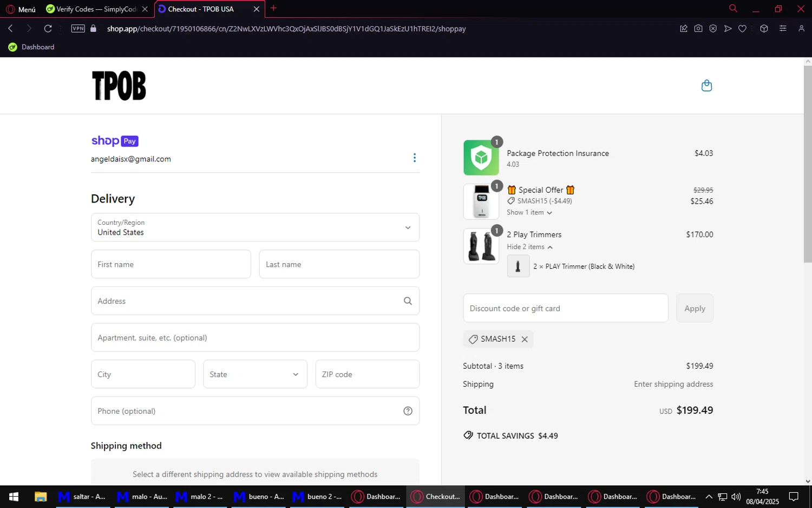Screen dimensions: 812x508
Task: Open the extensions cube icon
Action: pos(764,29)
